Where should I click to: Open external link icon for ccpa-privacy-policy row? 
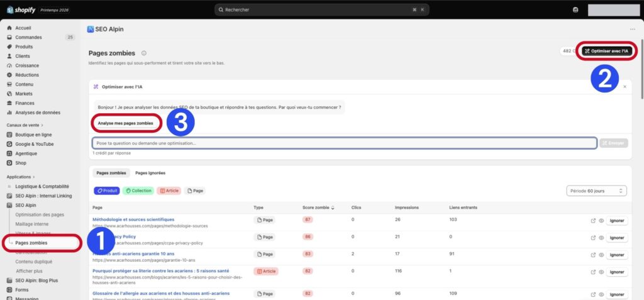[593, 238]
